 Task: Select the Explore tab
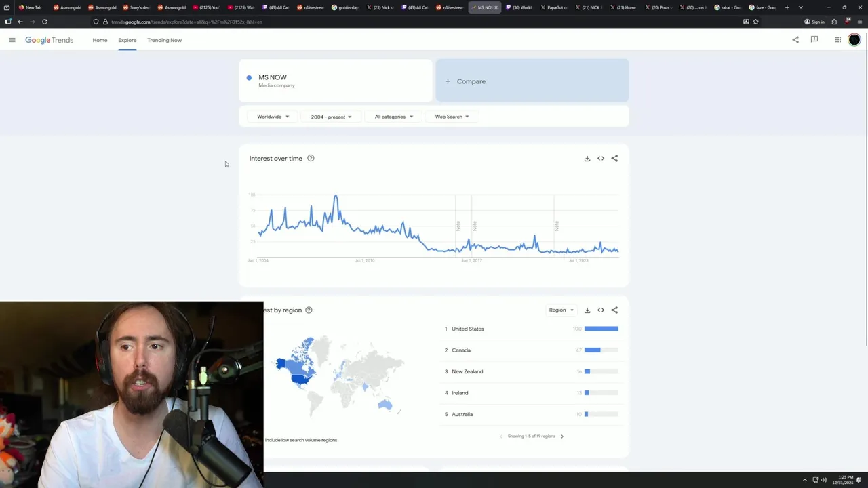pos(127,40)
